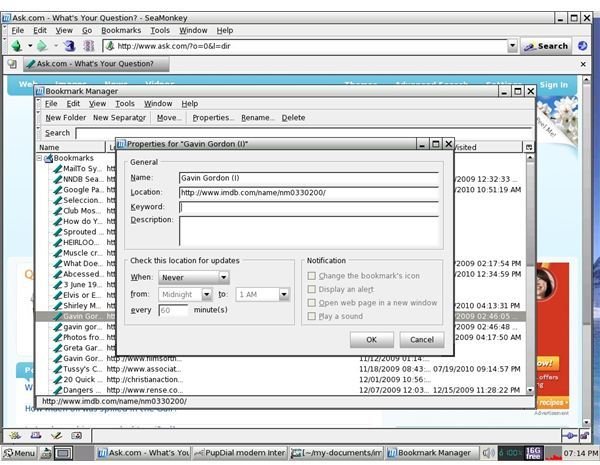600x465 pixels.
Task: Toggle Change the bookmark's icon checkbox
Action: tap(312, 276)
